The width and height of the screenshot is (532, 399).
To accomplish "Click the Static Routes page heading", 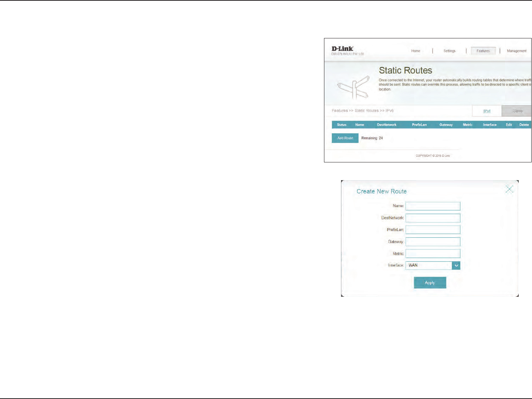I will click(x=405, y=70).
